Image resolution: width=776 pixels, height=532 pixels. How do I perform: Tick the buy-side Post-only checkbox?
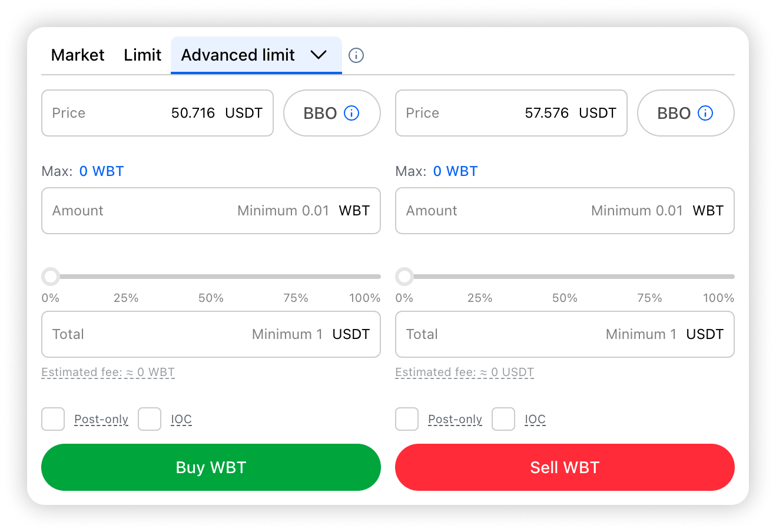(x=53, y=419)
